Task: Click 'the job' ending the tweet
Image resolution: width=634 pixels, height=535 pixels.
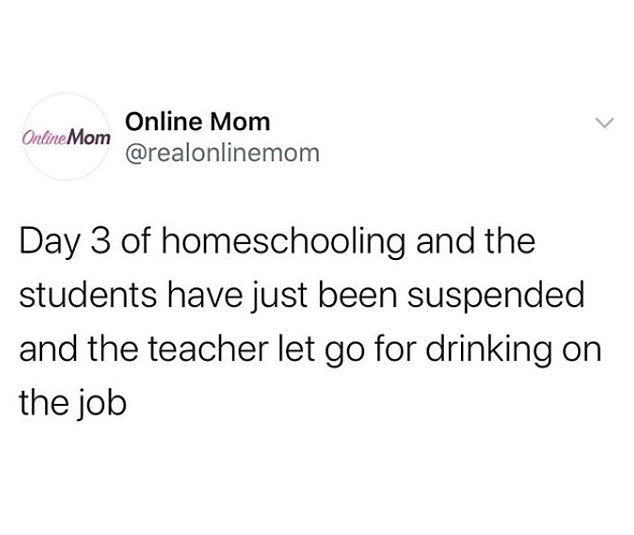Action: click(73, 404)
